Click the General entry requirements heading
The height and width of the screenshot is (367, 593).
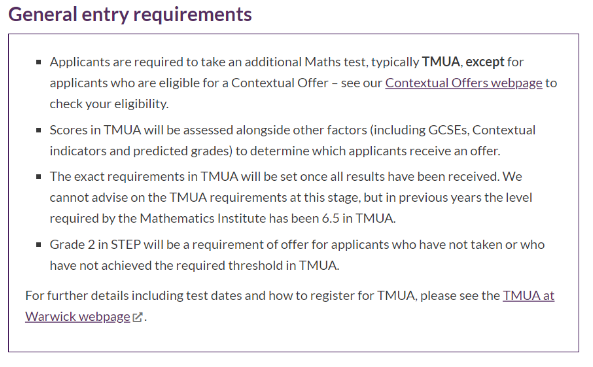130,15
